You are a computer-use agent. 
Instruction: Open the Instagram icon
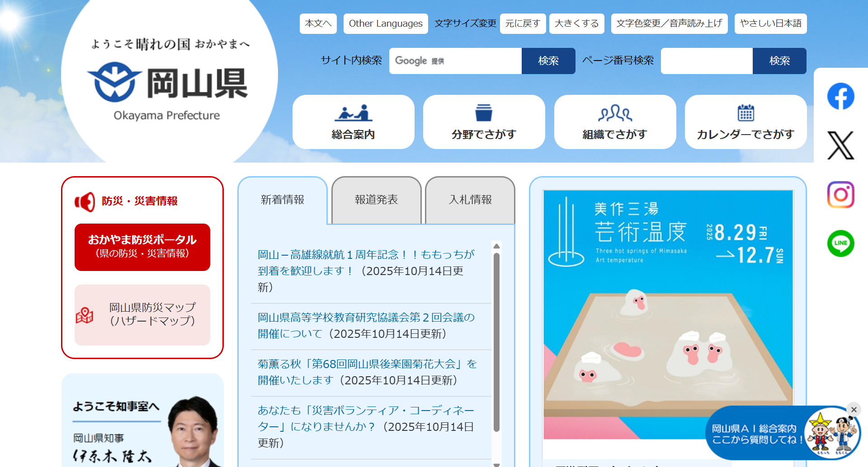840,195
